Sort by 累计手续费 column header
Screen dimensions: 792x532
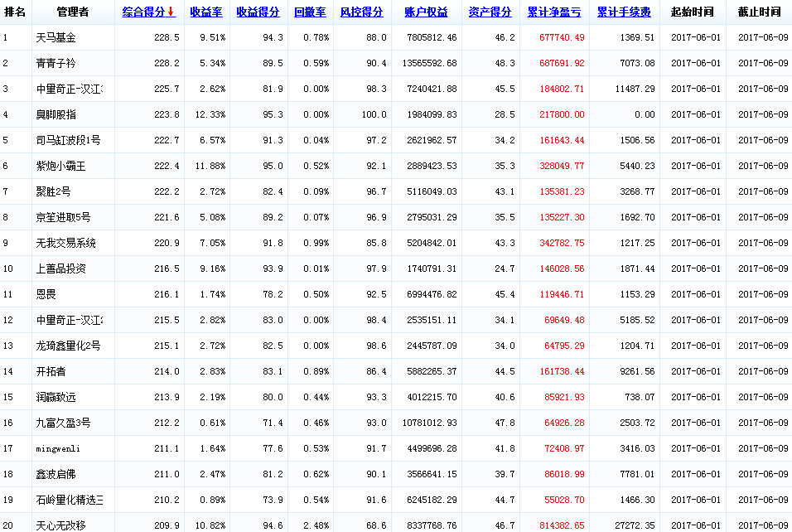(x=624, y=12)
